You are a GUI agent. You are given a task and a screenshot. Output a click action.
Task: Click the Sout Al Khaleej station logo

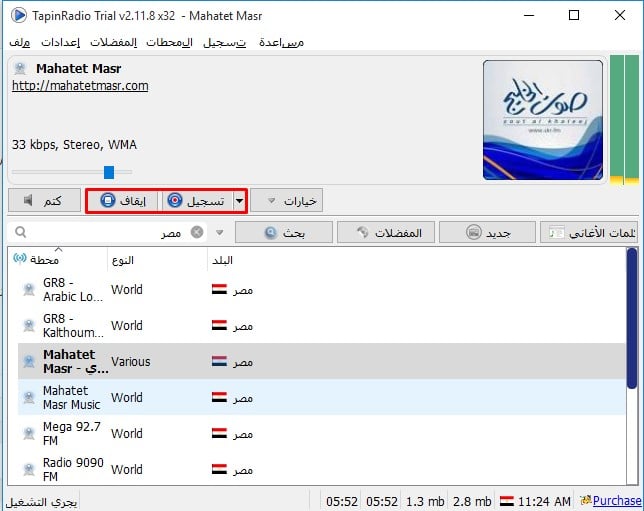click(542, 120)
